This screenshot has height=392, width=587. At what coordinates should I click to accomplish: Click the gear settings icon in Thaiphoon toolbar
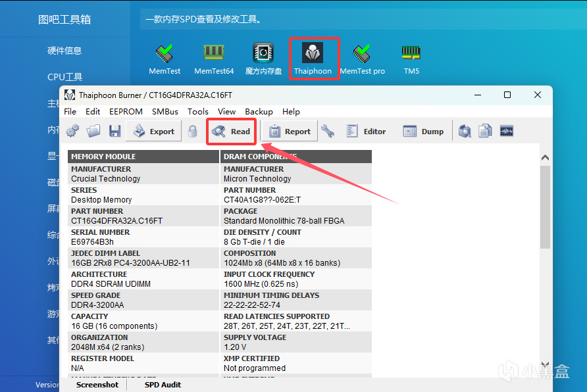click(72, 131)
